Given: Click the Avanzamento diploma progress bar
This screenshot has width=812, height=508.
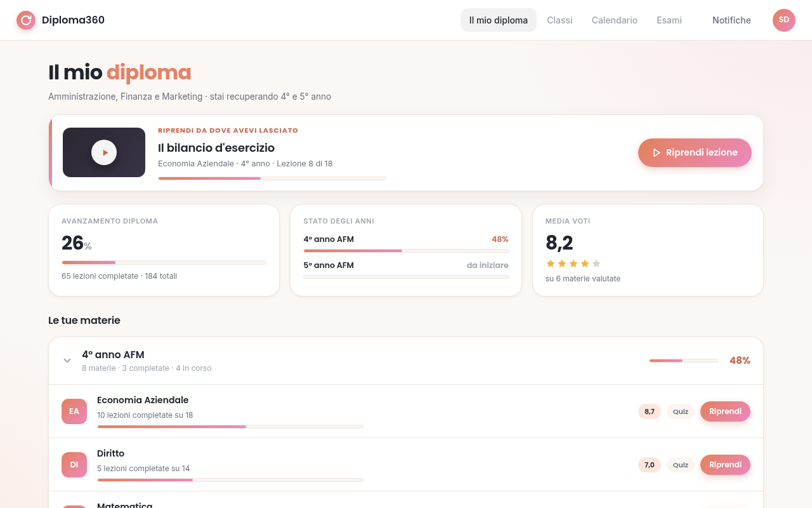Looking at the screenshot, I should (x=164, y=262).
